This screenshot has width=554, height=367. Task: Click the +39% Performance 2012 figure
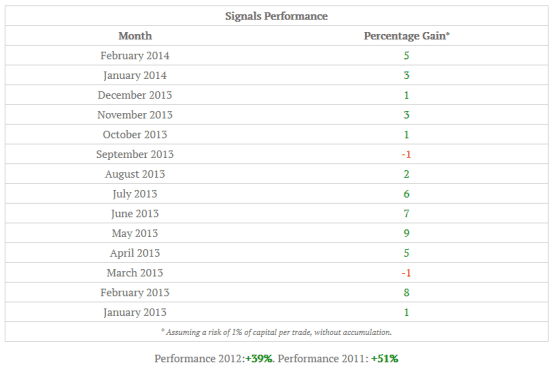pyautogui.click(x=259, y=359)
